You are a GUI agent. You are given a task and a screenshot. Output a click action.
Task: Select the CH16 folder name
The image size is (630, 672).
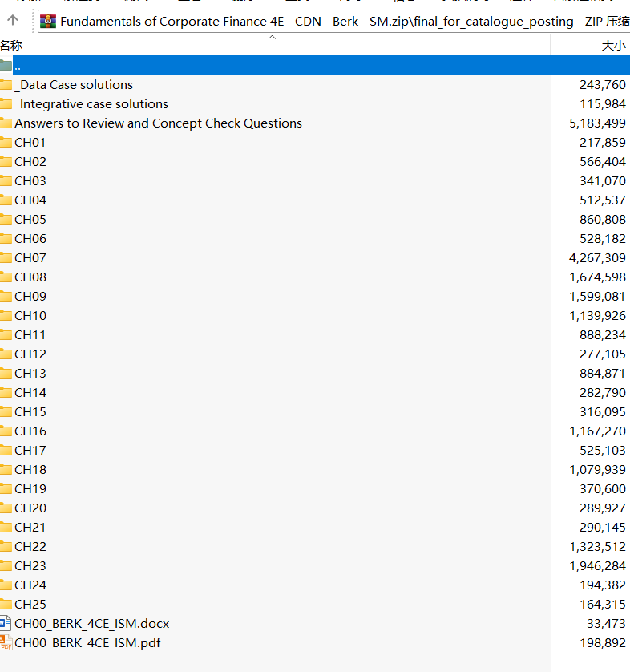[30, 431]
